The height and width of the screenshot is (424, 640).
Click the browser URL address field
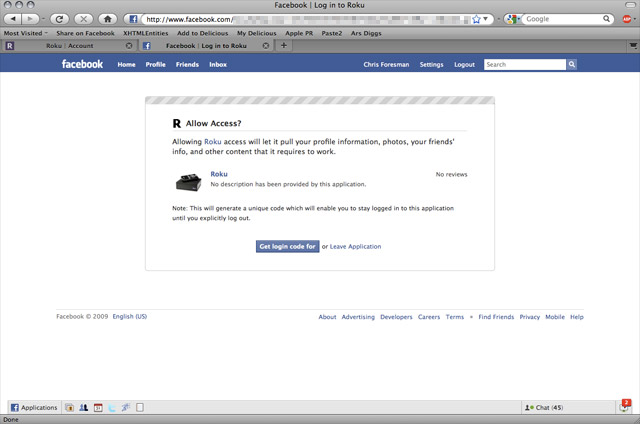[x=308, y=19]
